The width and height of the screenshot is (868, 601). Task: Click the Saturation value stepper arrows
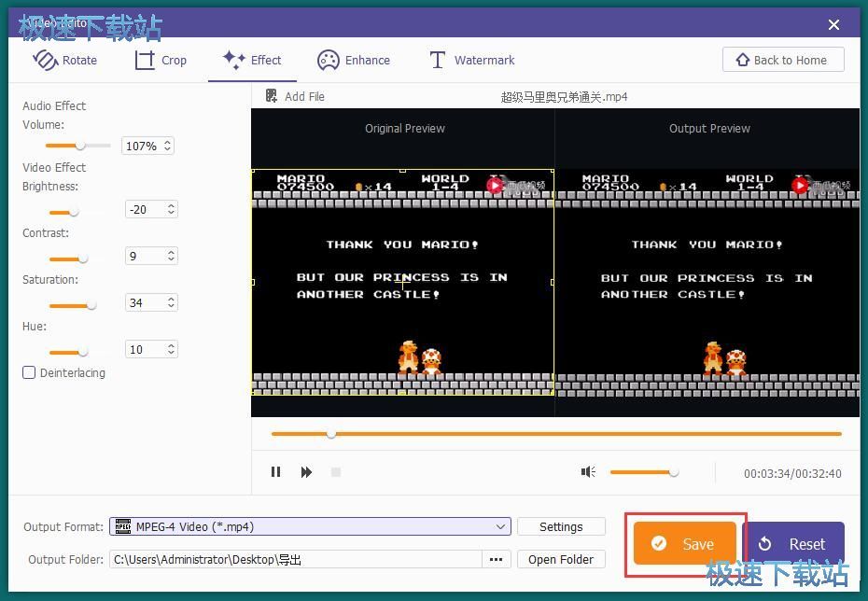pyautogui.click(x=171, y=302)
